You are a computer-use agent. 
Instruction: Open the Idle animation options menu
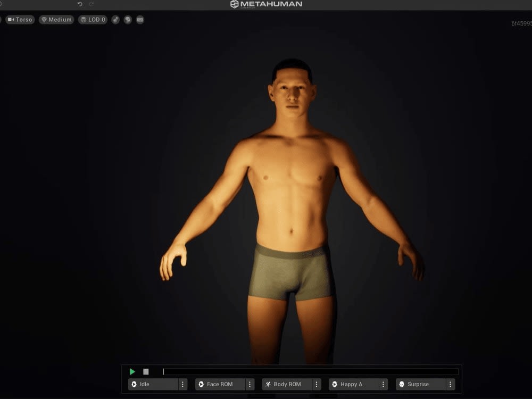pyautogui.click(x=182, y=384)
